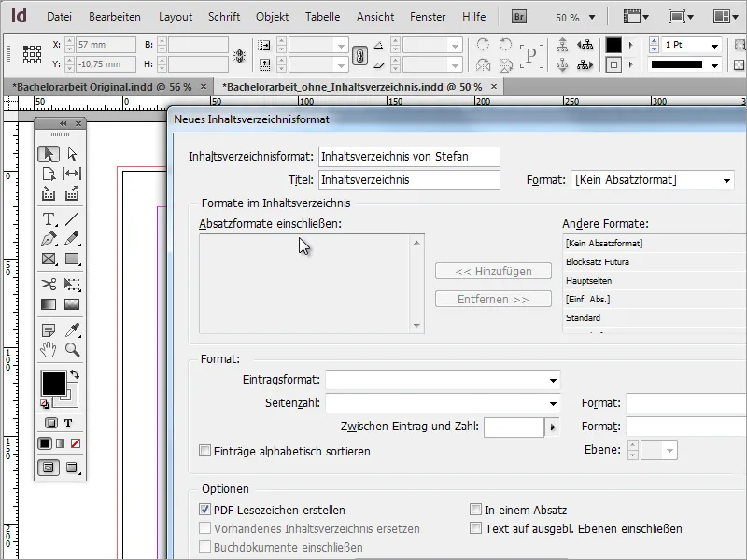Enable Einträge alphabetisch sortieren checkbox
This screenshot has width=747, height=560.
tap(204, 451)
